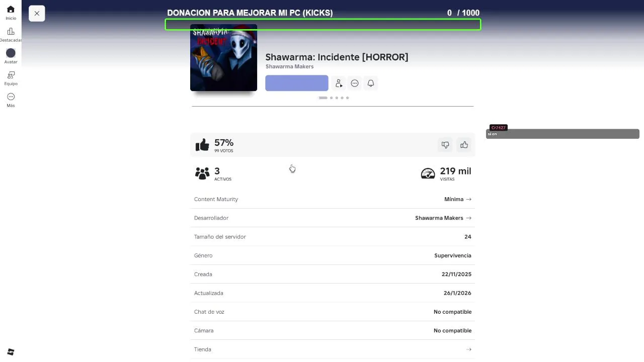Click the thumbs-up like button
Image resolution: width=644 pixels, height=362 pixels.
click(464, 145)
